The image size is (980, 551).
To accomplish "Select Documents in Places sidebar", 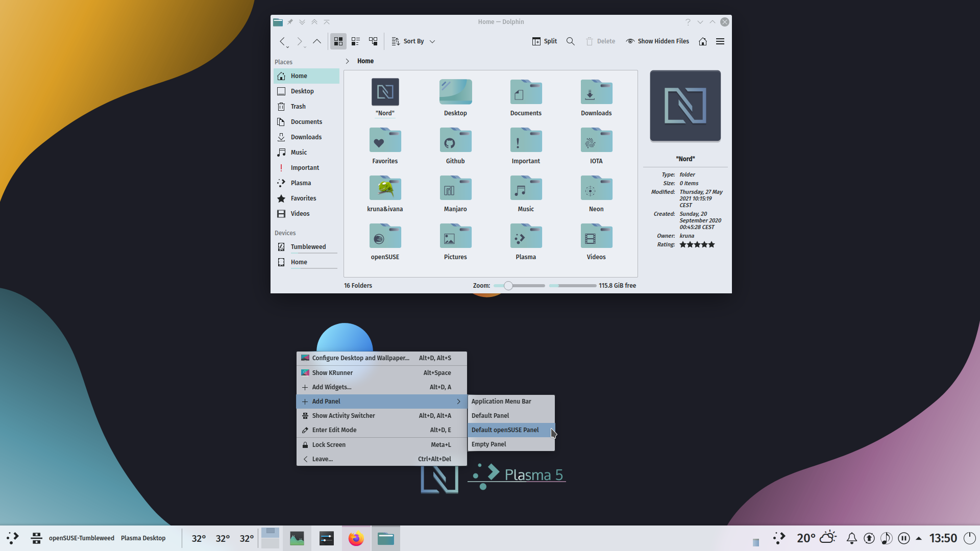I will pyautogui.click(x=306, y=122).
